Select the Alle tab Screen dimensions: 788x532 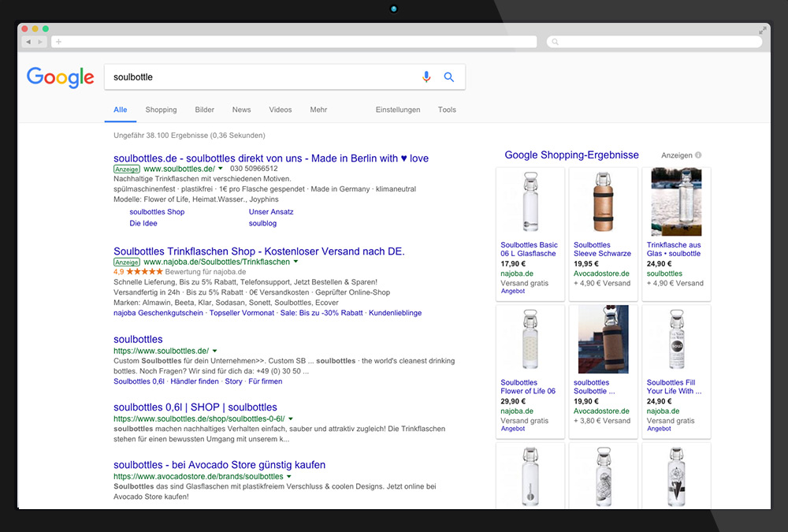[x=120, y=110]
